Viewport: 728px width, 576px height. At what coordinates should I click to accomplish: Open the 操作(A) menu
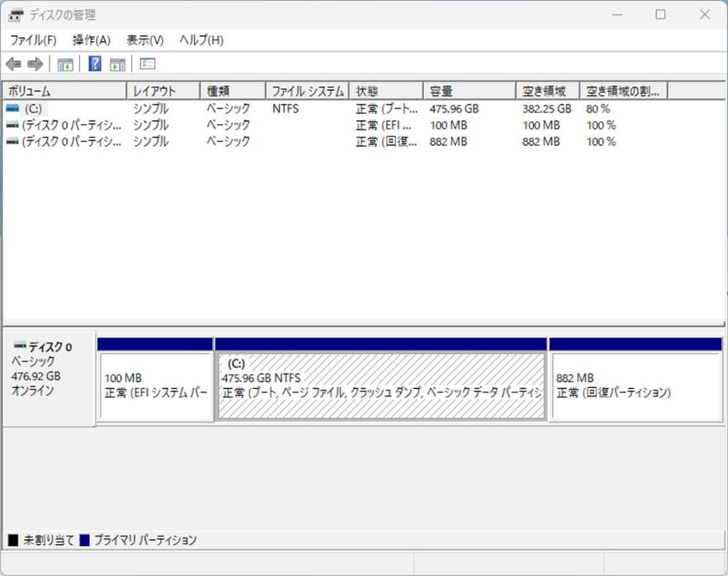point(90,40)
